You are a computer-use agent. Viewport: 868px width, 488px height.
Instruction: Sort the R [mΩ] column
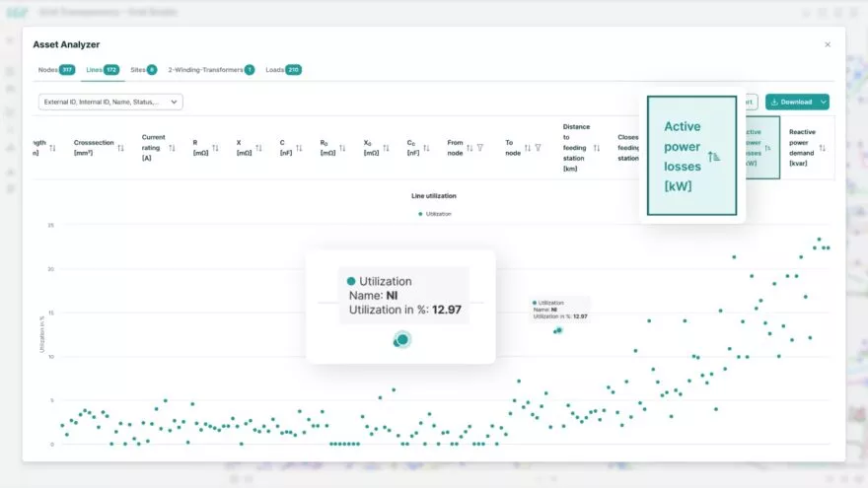[214, 148]
